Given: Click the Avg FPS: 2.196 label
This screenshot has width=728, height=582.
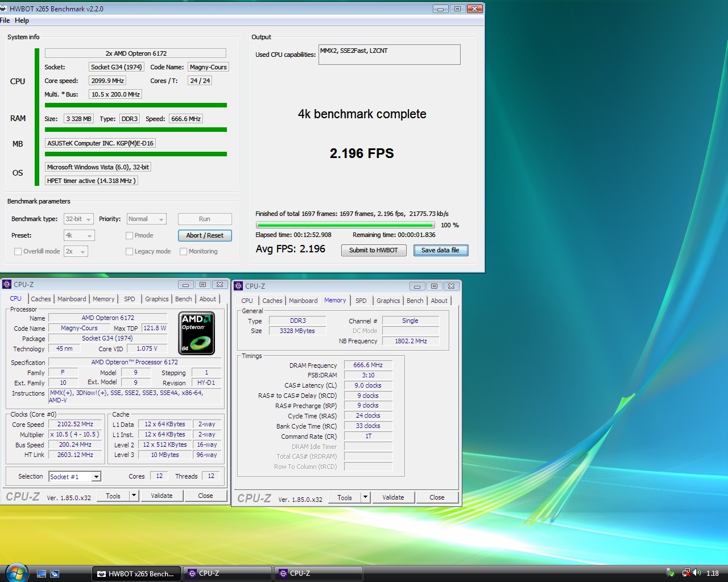Looking at the screenshot, I should coord(291,249).
